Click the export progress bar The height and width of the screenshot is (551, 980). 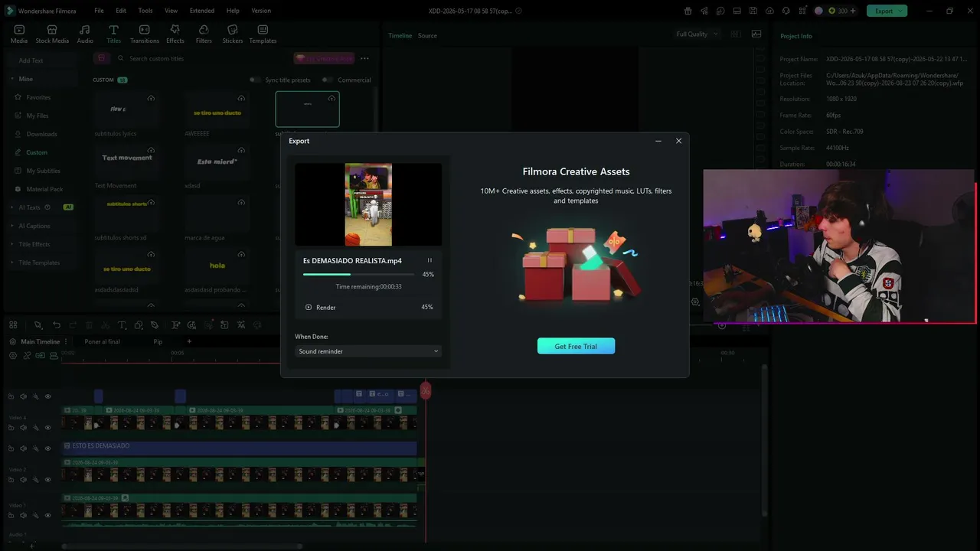(x=358, y=274)
